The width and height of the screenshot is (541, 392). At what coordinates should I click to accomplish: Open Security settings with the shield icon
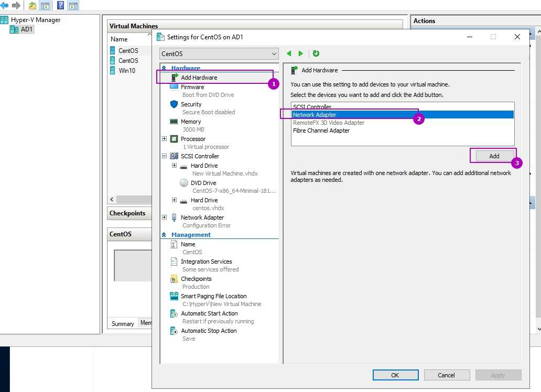[175, 104]
